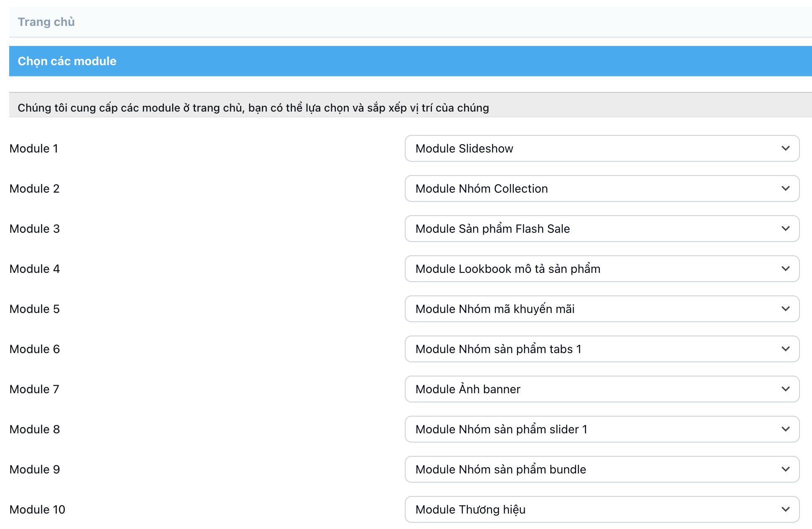812x529 pixels.
Task: Expand the Module Nhóm sản phẩm tabs 1 select
Action: [601, 349]
